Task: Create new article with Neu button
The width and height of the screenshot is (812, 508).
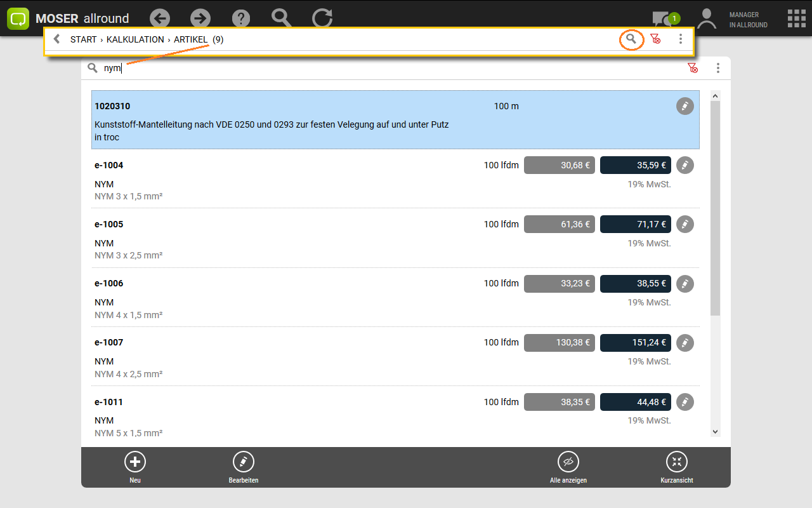Action: point(135,467)
